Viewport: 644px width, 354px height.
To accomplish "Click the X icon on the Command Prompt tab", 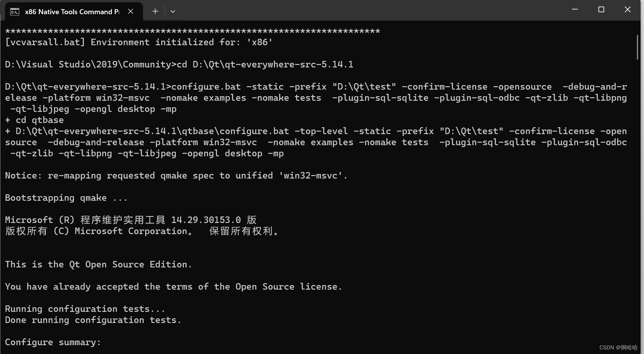I will pos(131,11).
